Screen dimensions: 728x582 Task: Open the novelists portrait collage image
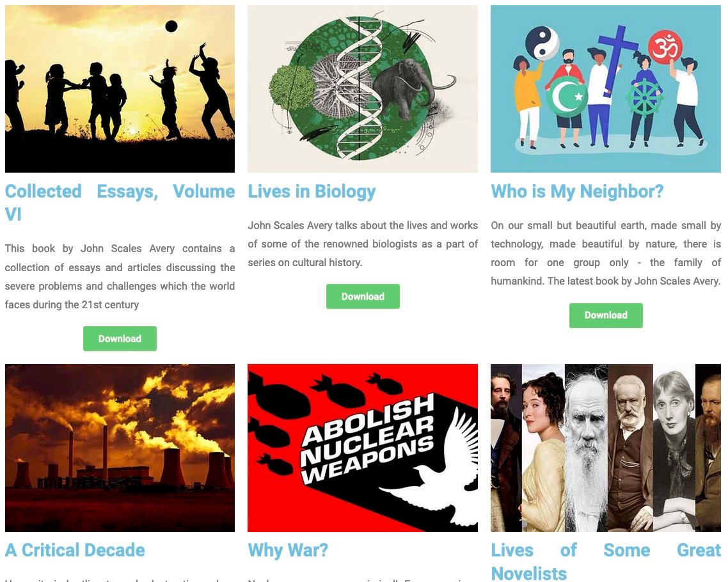click(x=606, y=448)
